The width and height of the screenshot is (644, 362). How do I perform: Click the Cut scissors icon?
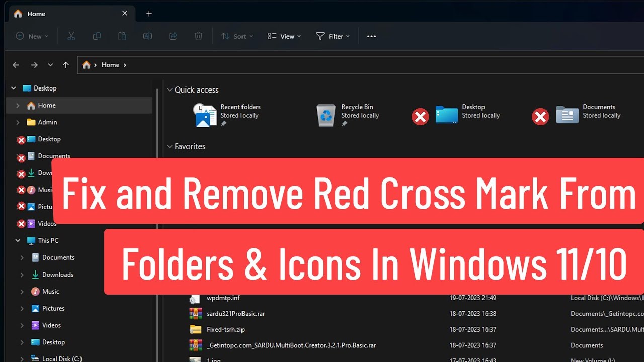coord(71,36)
